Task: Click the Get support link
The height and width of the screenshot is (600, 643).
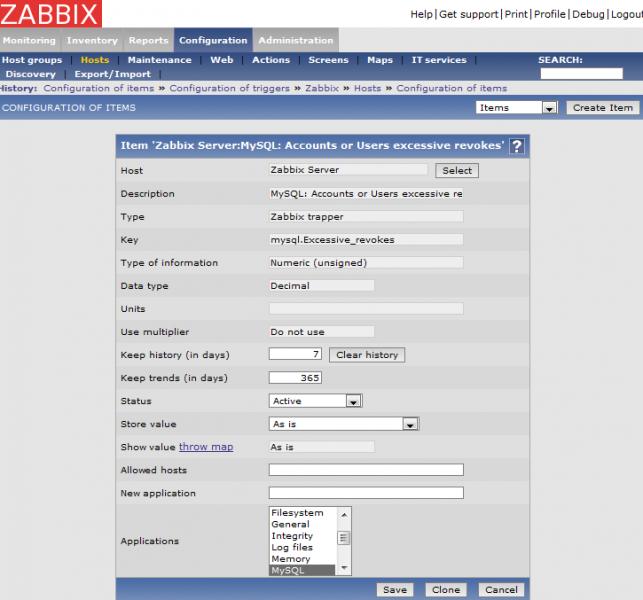Action: tap(469, 14)
